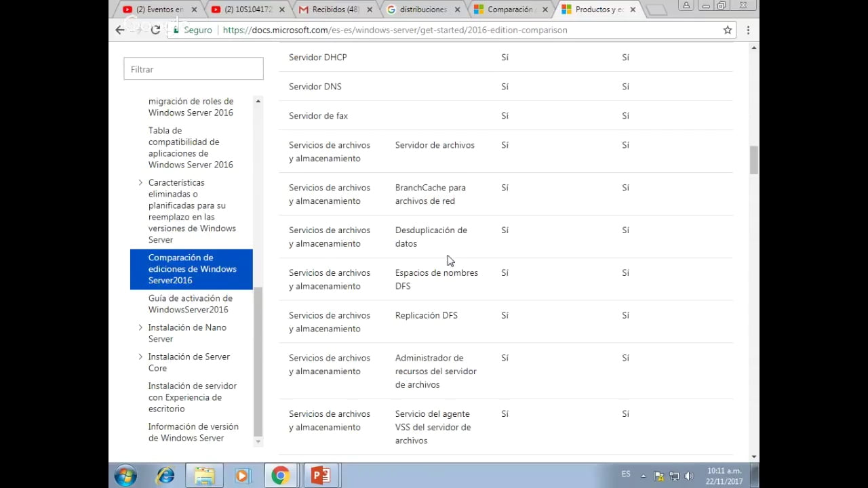Click 'Servidor de archivos' cell
The image size is (868, 488).
click(435, 145)
